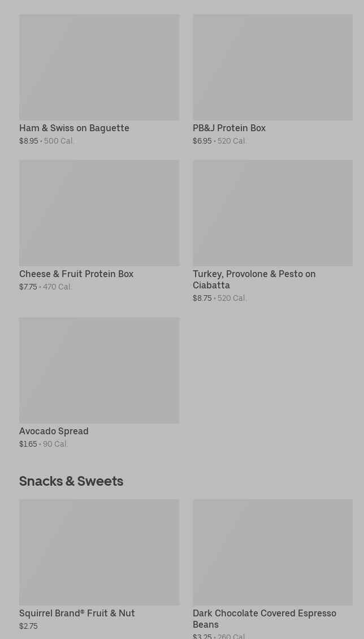Open Squirrel Brand Fruit & Nut title
Screen dimensions: 364x639
pyautogui.click(x=77, y=614)
